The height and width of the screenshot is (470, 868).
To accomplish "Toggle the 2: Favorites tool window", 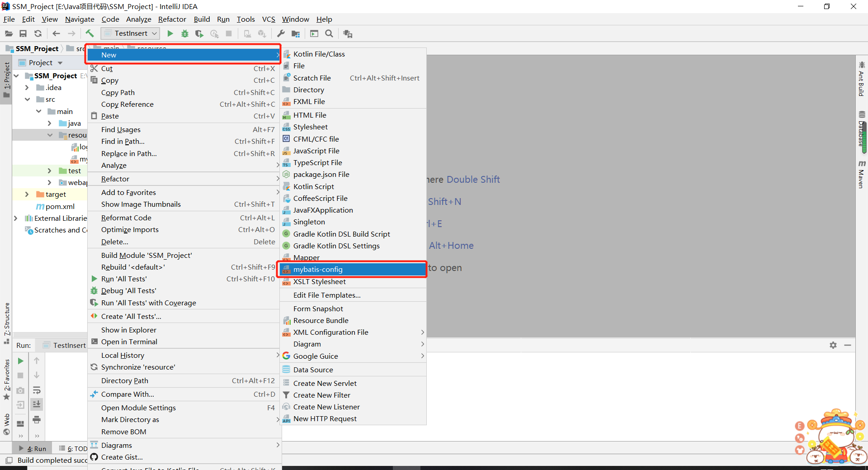I will (6, 379).
